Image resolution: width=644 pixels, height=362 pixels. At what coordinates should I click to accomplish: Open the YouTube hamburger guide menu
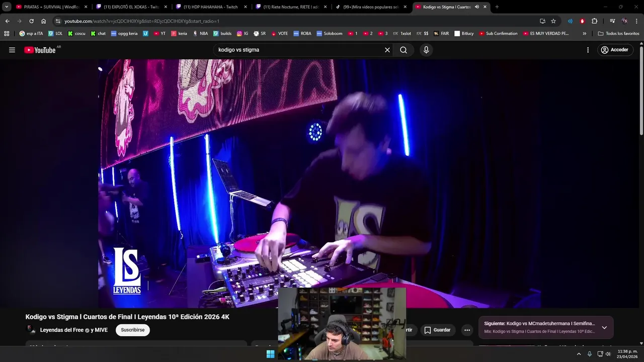[12, 50]
